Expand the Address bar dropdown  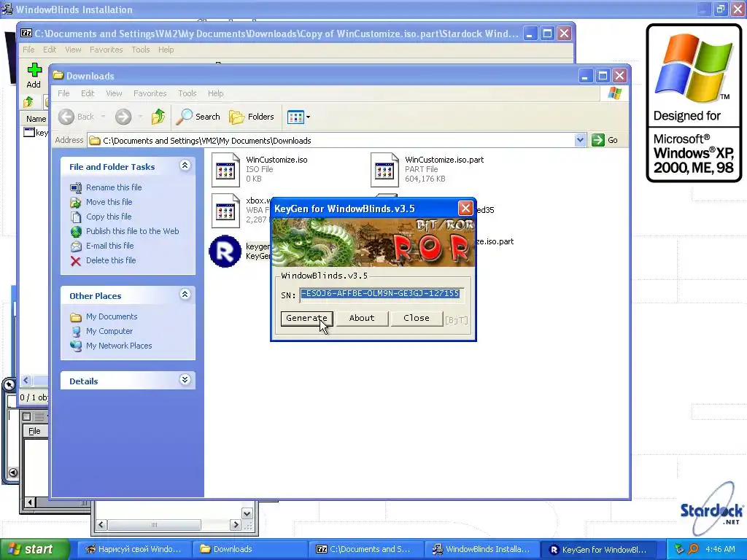pos(580,140)
